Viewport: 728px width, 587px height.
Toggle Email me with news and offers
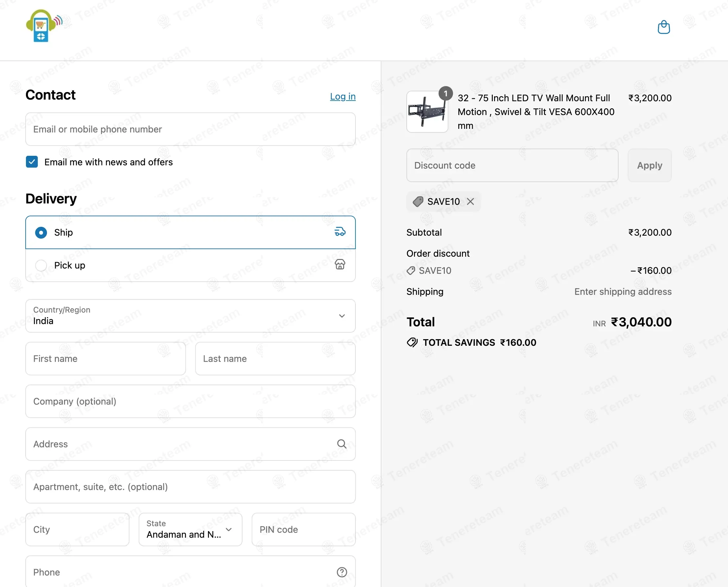click(x=32, y=162)
